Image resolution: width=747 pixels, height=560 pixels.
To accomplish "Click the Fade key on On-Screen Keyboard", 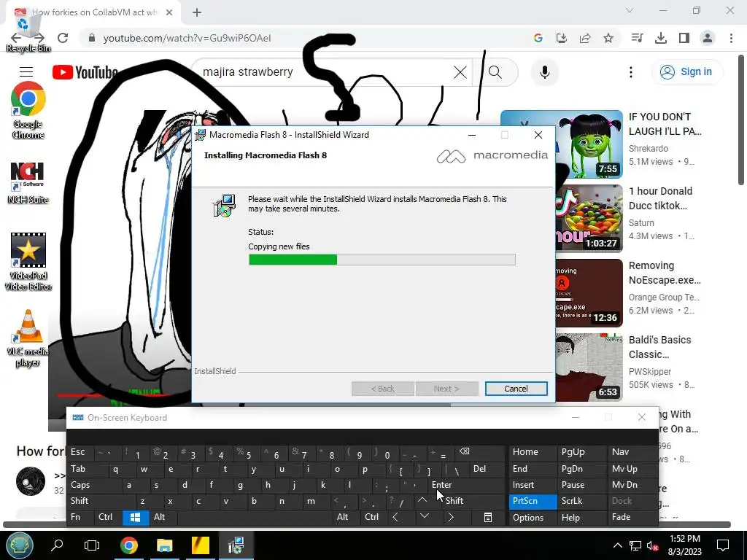I will click(x=632, y=517).
